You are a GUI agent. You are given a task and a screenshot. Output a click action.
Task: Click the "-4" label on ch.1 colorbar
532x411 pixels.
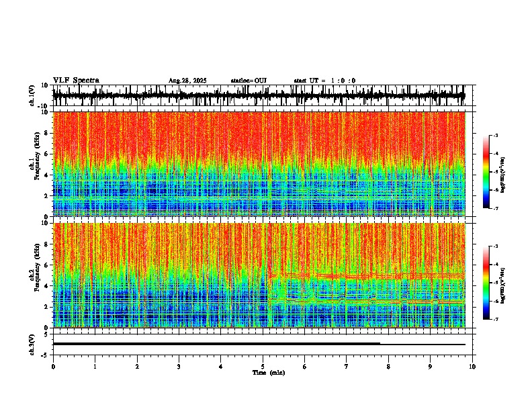496,154
